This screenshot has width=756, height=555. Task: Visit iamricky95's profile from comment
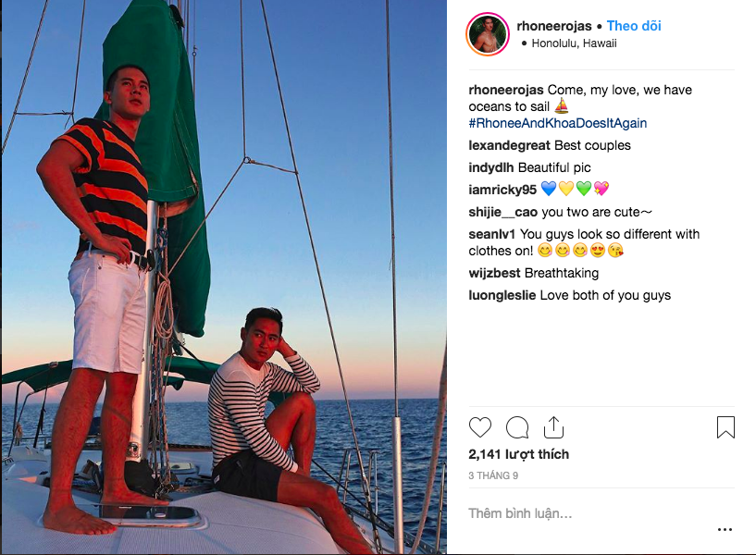tap(502, 190)
